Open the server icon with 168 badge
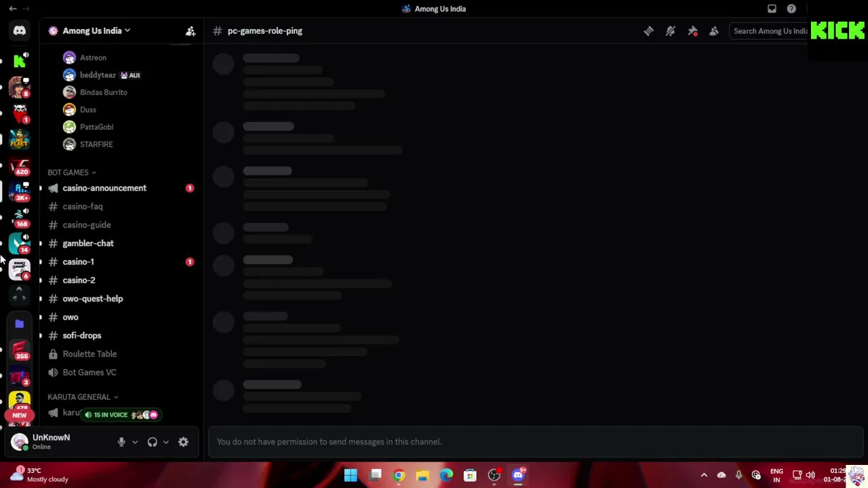This screenshot has width=868, height=488. (x=20, y=218)
